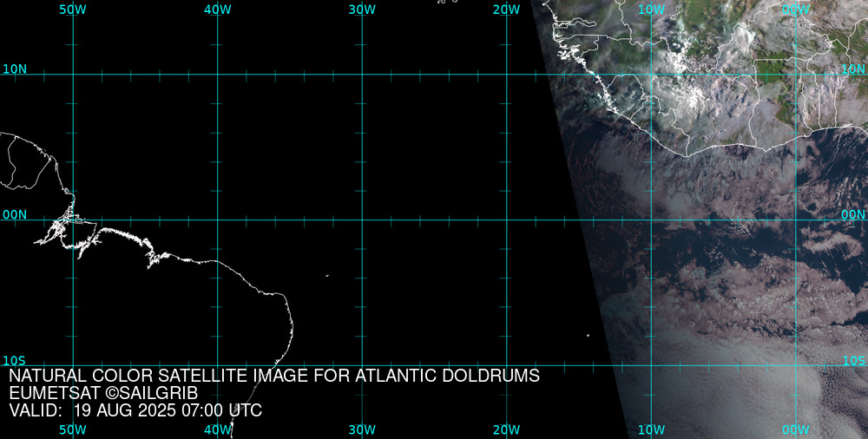Screen dimensions: 868x439
Task: Click the 00N equator label on the right side
Action: (853, 215)
